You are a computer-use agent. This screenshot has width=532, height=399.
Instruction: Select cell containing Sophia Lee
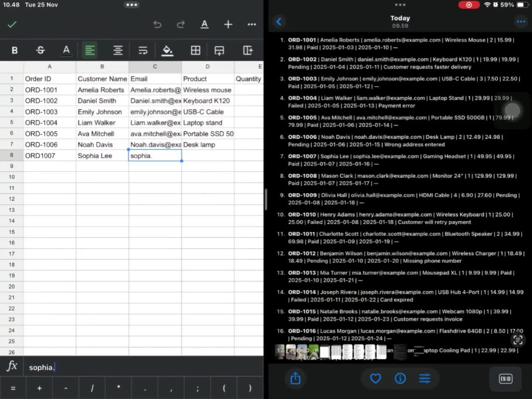(x=102, y=156)
